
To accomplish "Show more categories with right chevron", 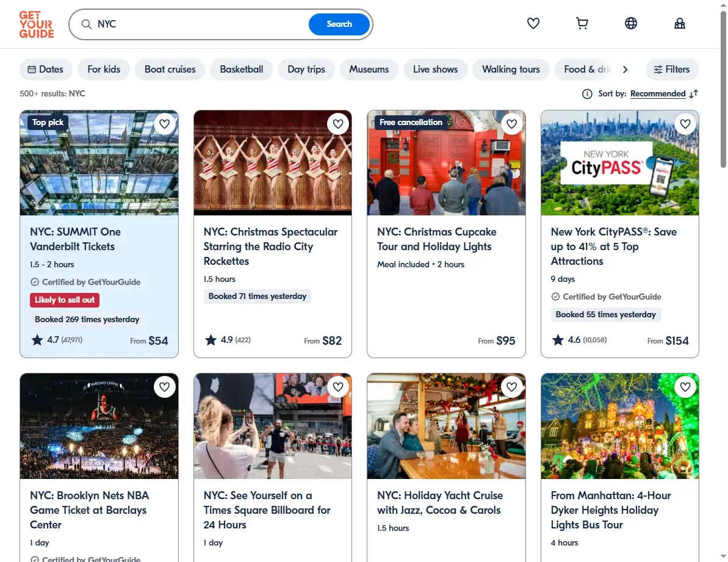I will (625, 69).
